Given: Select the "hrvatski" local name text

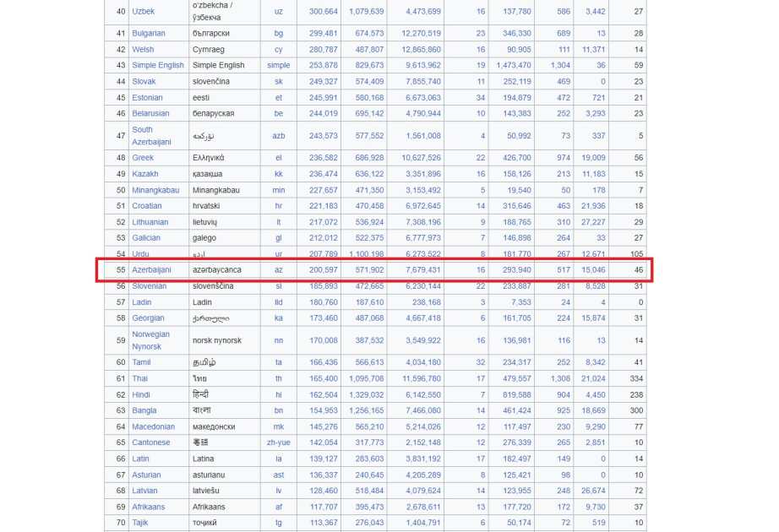Looking at the screenshot, I should [205, 206].
